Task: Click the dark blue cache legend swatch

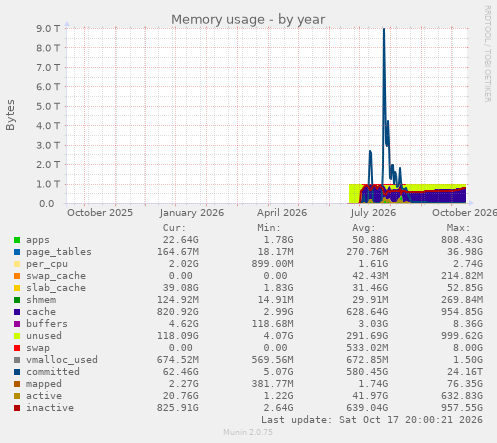Action: click(17, 312)
